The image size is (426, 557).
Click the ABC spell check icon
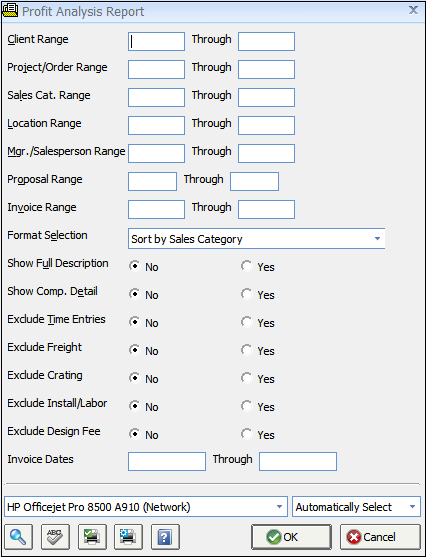point(55,536)
